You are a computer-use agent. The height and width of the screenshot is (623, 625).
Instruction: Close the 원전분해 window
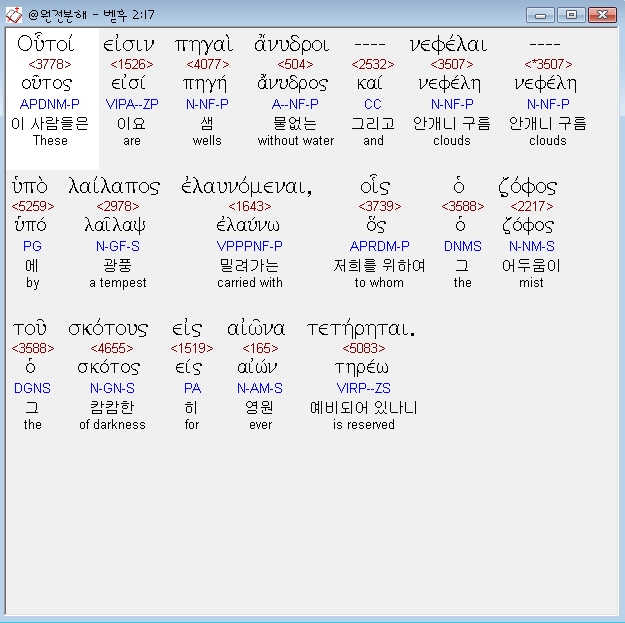tap(602, 15)
